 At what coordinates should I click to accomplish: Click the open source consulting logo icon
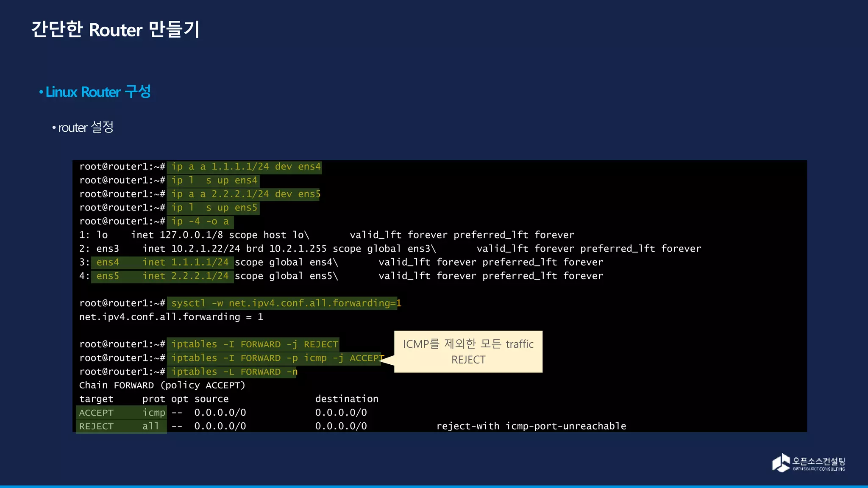pos(780,463)
